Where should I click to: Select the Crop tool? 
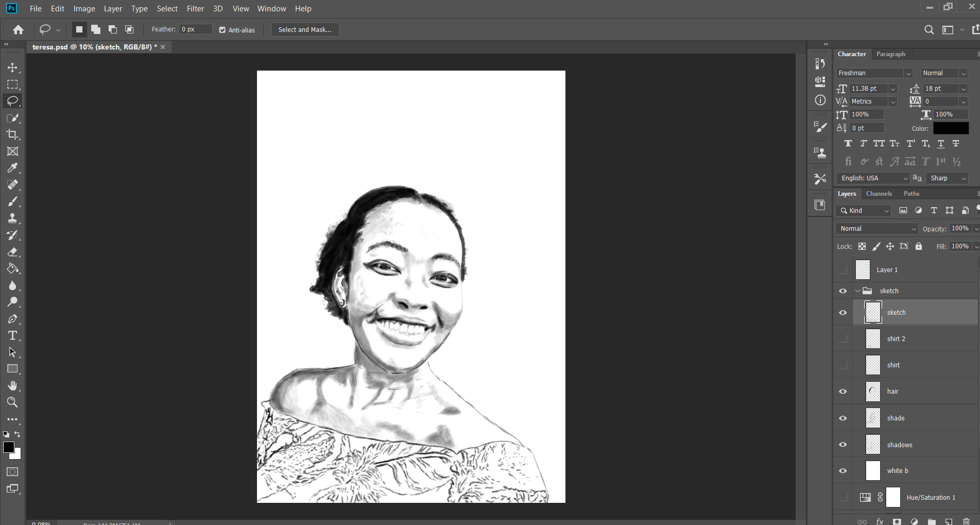click(12, 135)
